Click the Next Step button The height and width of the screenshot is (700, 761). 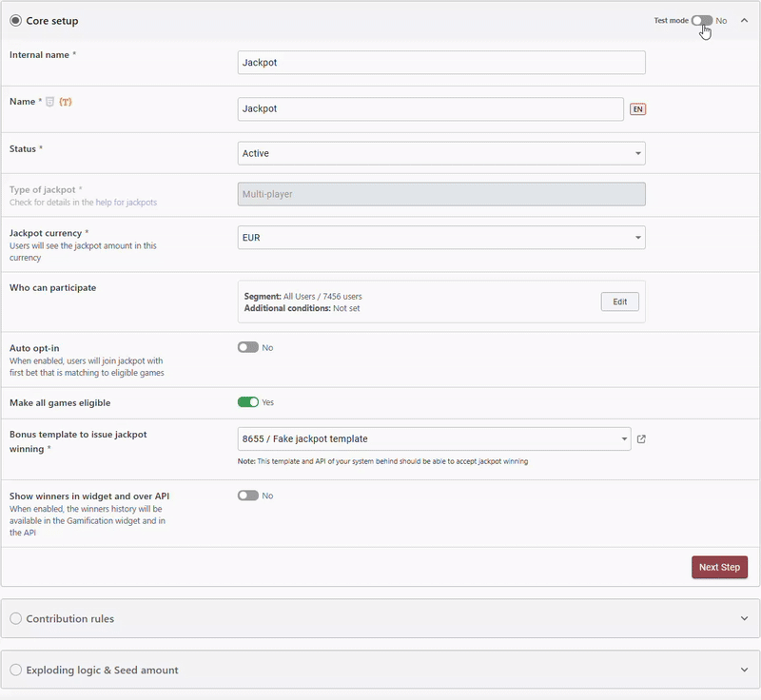click(719, 567)
